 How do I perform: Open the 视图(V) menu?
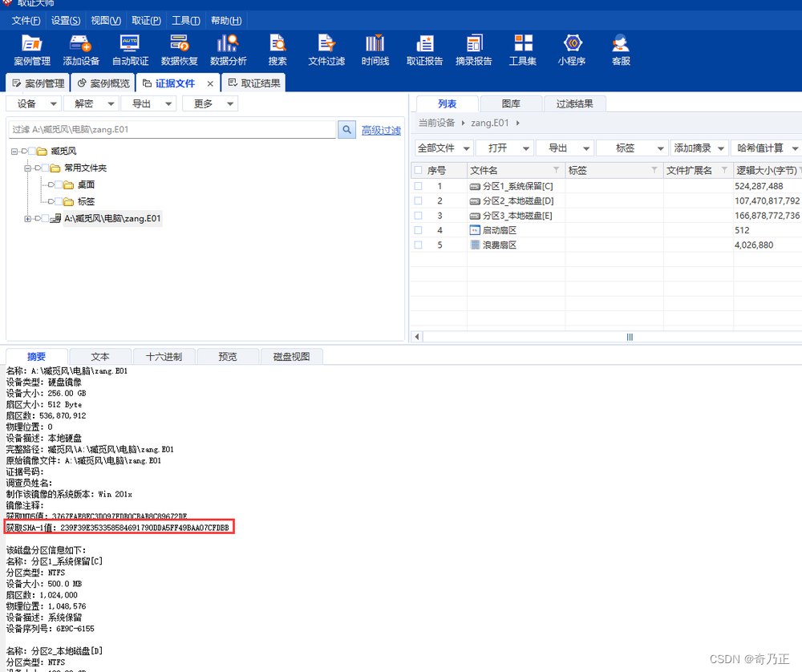pos(105,21)
